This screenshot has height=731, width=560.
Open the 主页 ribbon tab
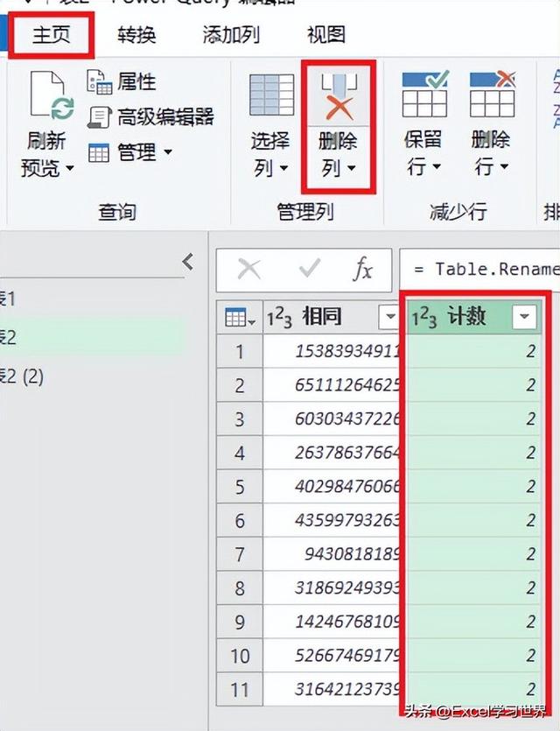51,35
